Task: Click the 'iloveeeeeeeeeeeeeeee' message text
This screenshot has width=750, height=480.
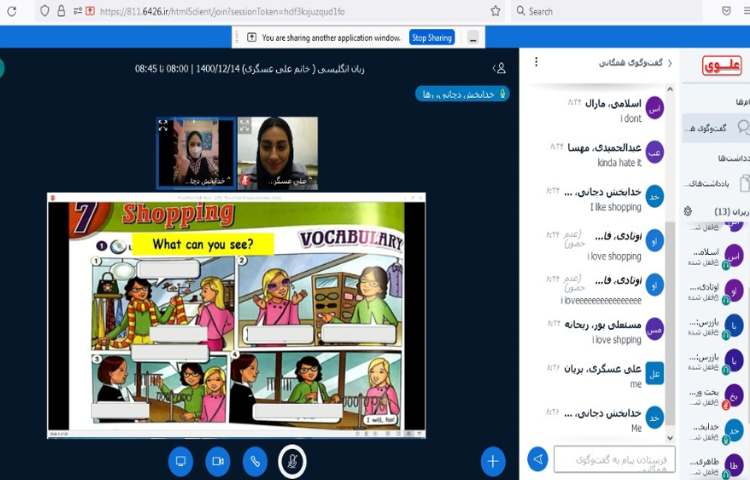Action: (x=601, y=300)
